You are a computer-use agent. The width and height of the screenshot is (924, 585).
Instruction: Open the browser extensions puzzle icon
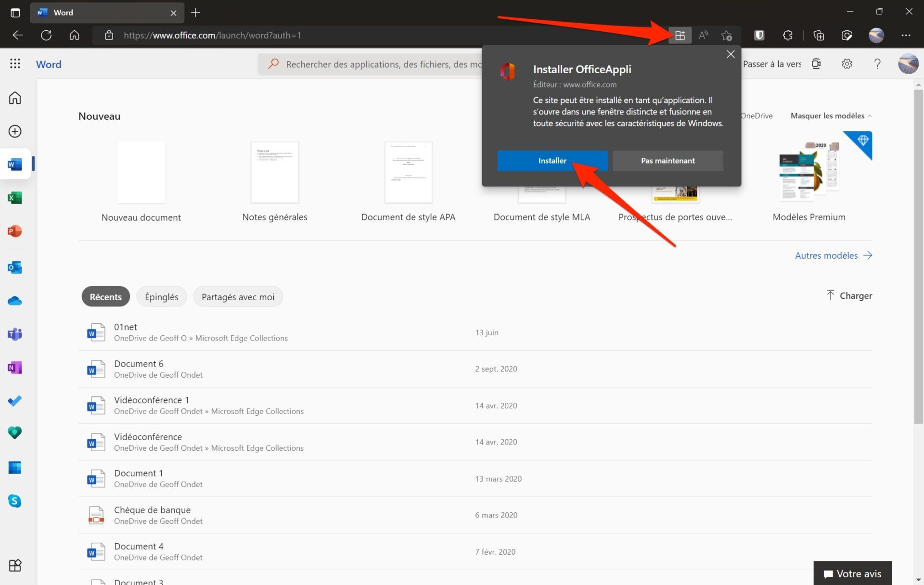pos(787,35)
